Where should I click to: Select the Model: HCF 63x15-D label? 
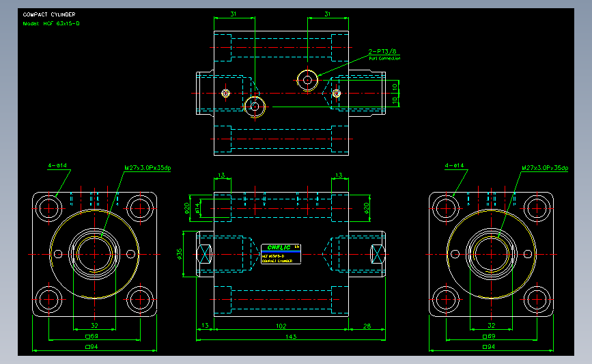[51, 23]
